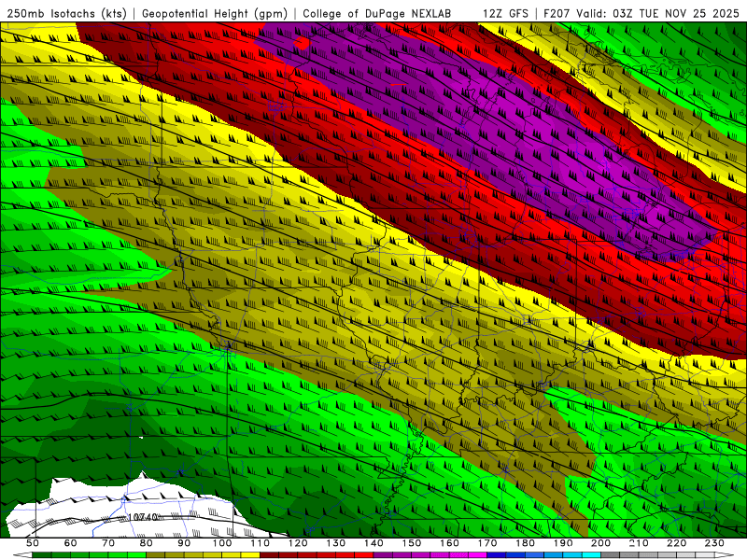Click the '10740' height contour label
This screenshot has width=747, height=560.
(x=143, y=517)
